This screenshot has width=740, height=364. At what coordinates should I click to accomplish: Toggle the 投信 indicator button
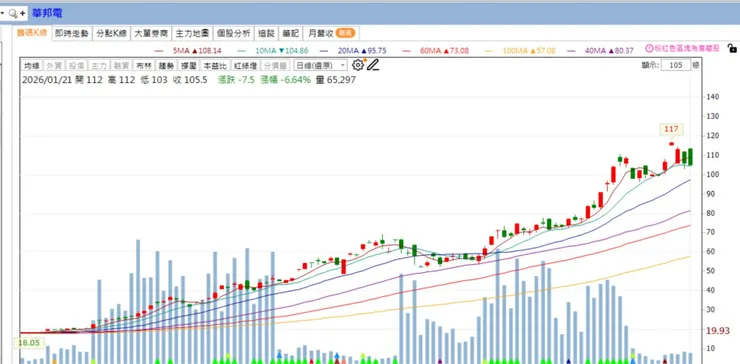click(76, 66)
